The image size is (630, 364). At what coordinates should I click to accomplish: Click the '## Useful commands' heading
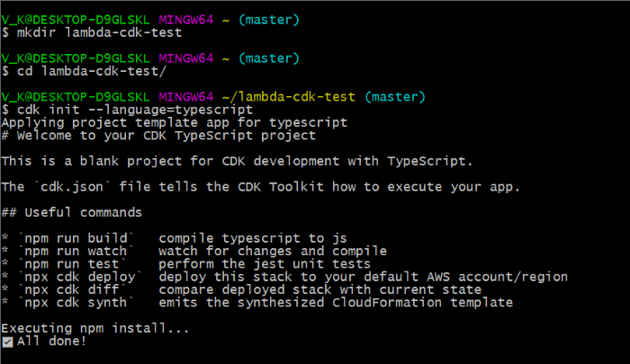tap(71, 212)
